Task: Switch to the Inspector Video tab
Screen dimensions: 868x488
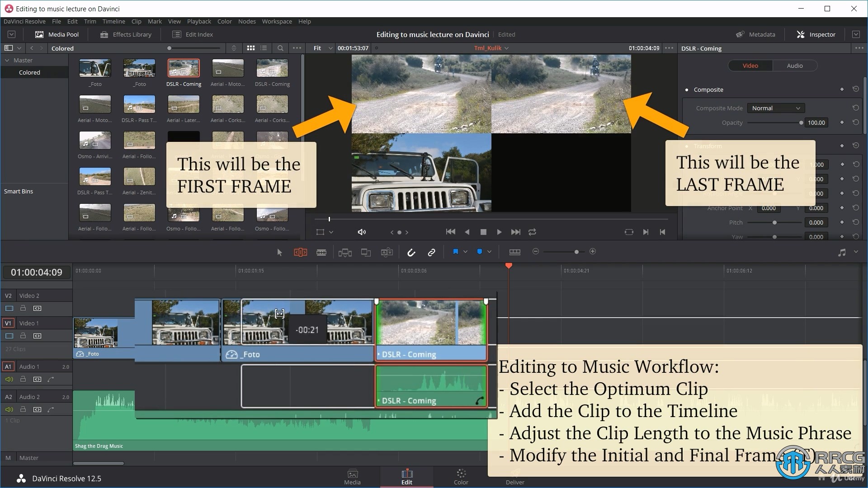Action: point(750,66)
